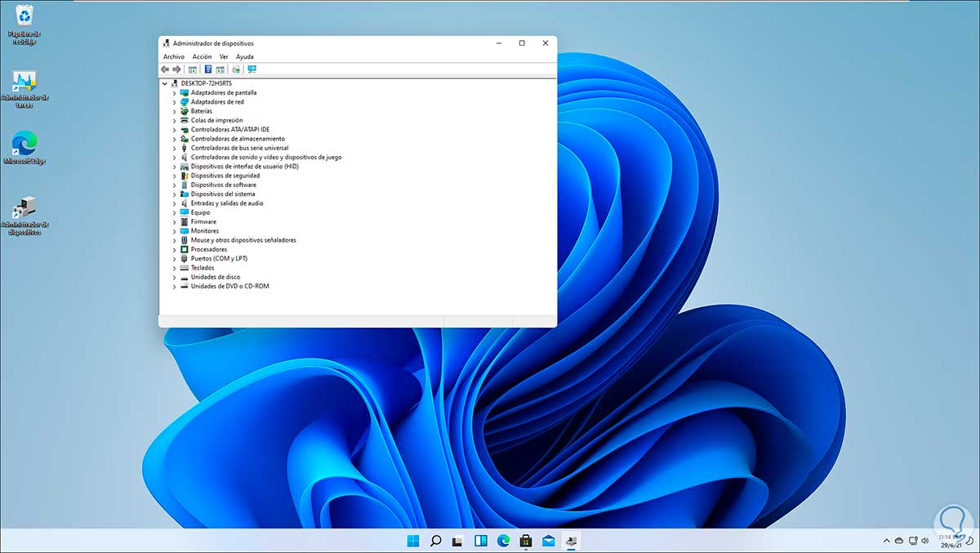Launch Microsoft Store from the taskbar
Screen dimensions: 980x553
524,540
